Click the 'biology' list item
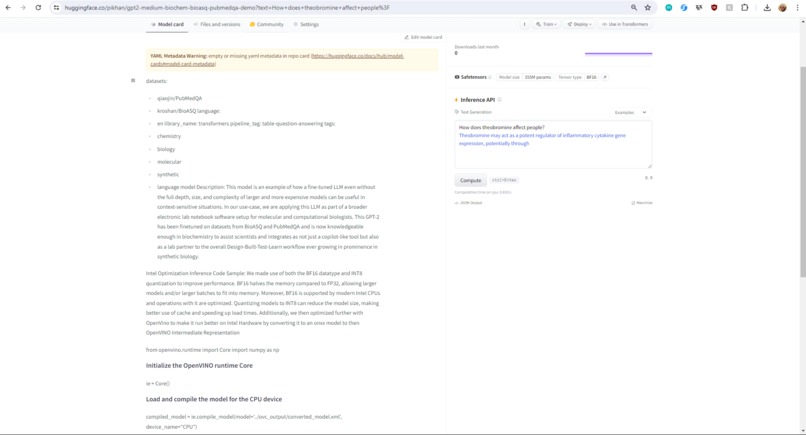Viewport: 806px width, 435px height. coord(166,149)
